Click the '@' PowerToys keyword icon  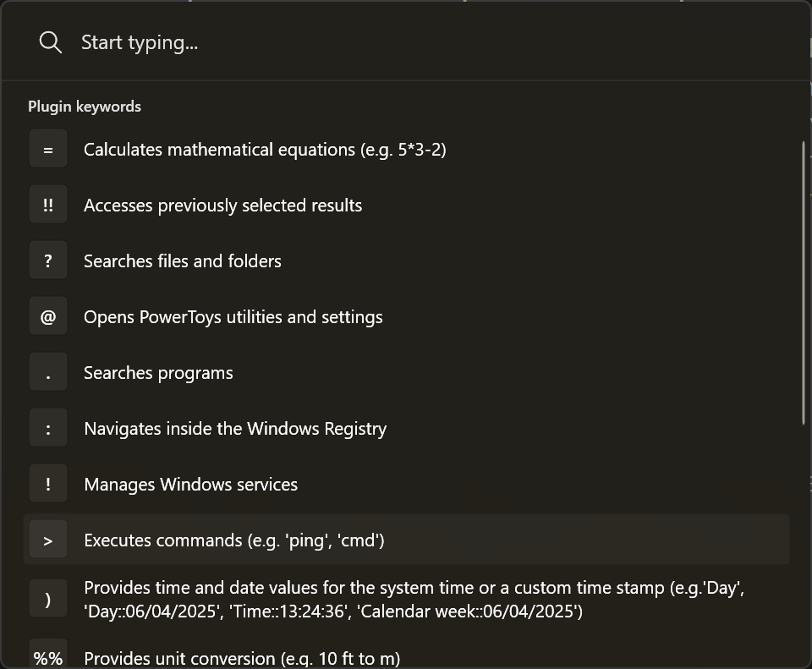48,317
